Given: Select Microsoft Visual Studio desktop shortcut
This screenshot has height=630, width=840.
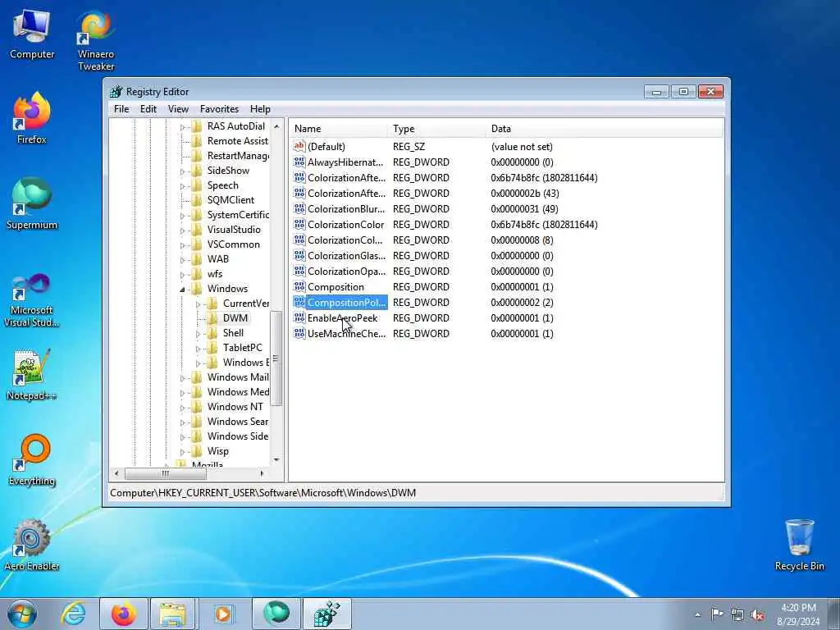Looking at the screenshot, I should point(32,300).
